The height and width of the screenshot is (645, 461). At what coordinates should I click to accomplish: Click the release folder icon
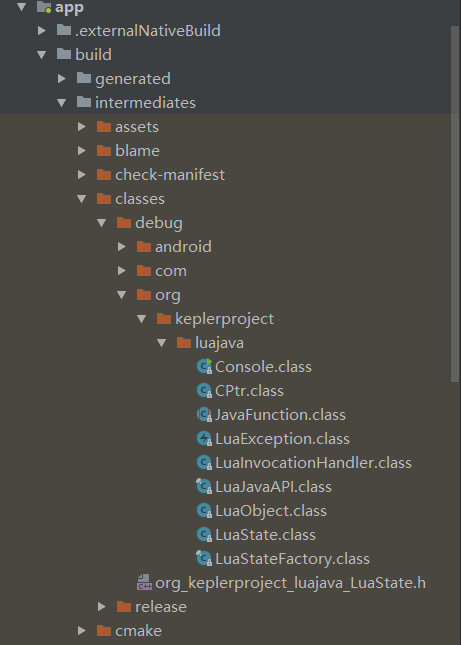click(x=124, y=606)
